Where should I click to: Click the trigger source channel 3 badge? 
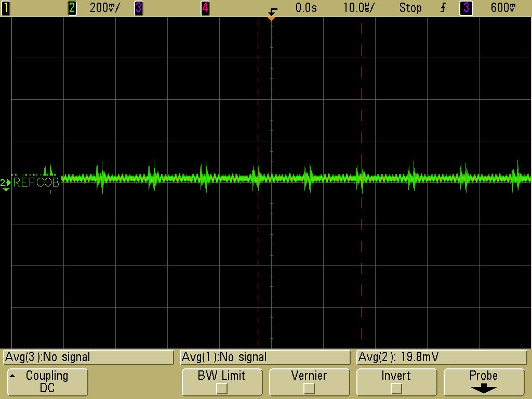click(466, 8)
